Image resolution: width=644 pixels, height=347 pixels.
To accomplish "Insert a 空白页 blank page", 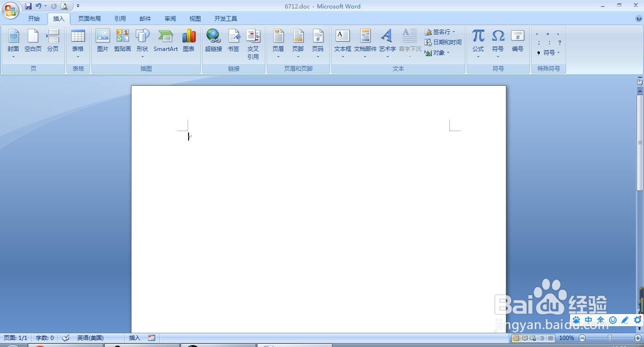I will [33, 41].
